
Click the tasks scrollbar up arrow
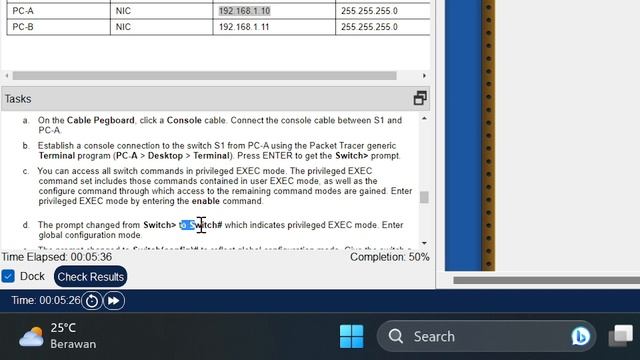pyautogui.click(x=424, y=119)
